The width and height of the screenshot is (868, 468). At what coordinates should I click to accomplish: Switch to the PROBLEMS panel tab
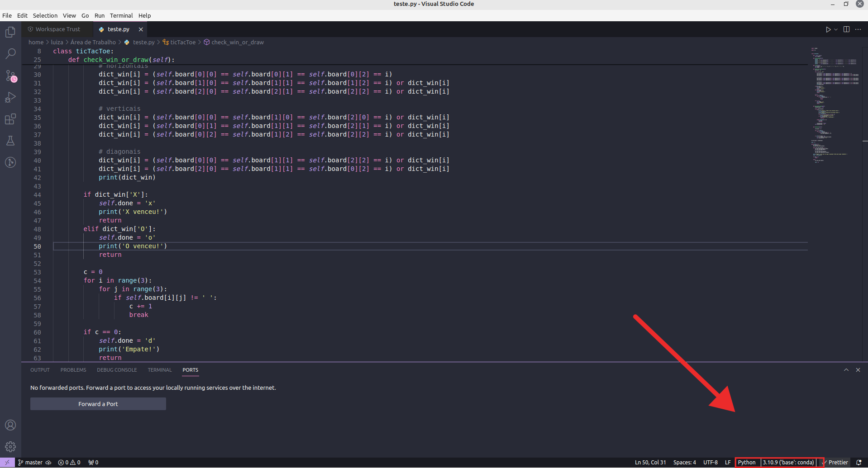(x=73, y=370)
